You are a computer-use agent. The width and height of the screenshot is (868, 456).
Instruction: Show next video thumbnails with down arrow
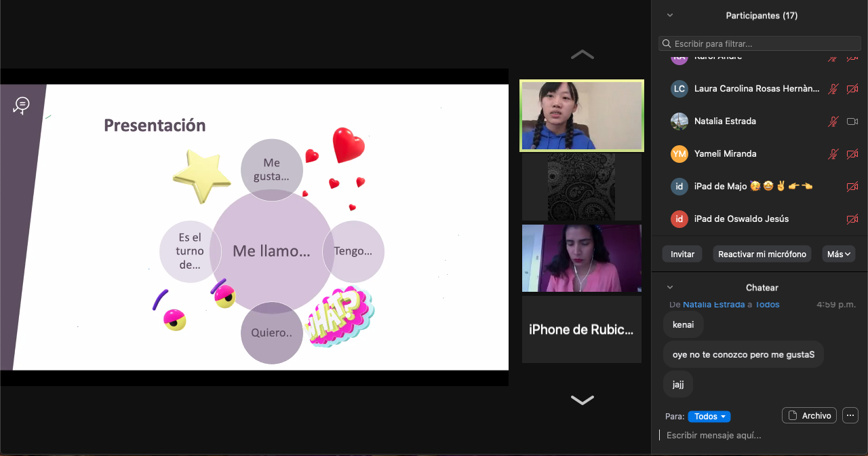582,400
